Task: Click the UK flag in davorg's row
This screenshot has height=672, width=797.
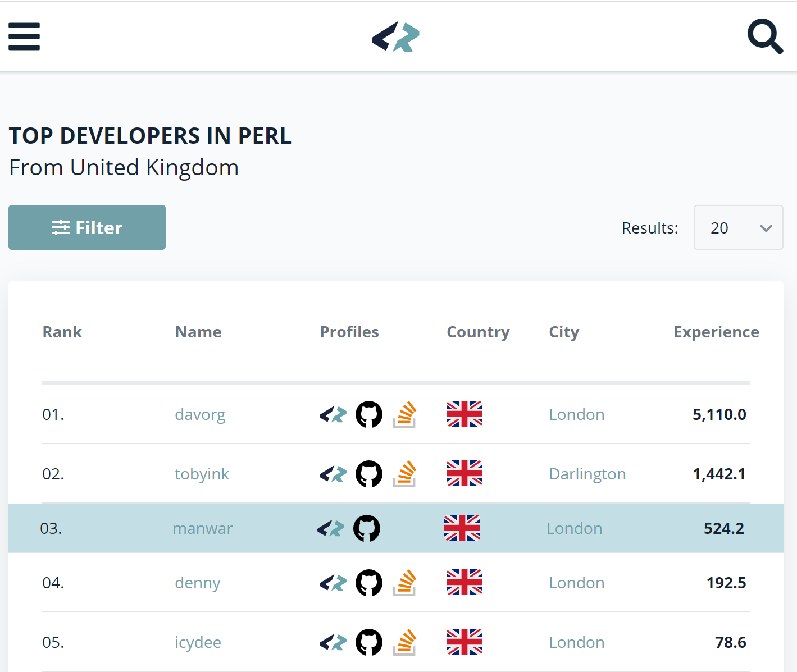Action: point(464,414)
